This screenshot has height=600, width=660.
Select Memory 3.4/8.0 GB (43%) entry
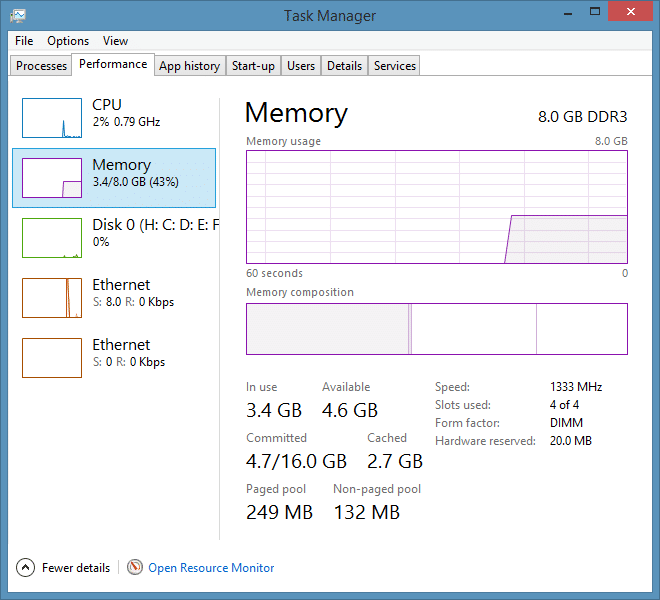(114, 178)
